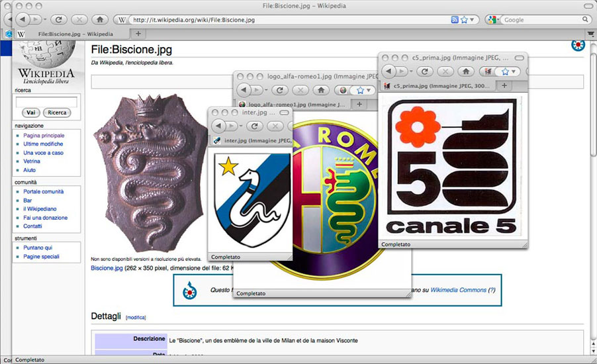The height and width of the screenshot is (364, 597).
Task: Open the Contatti link
Action: 32,226
